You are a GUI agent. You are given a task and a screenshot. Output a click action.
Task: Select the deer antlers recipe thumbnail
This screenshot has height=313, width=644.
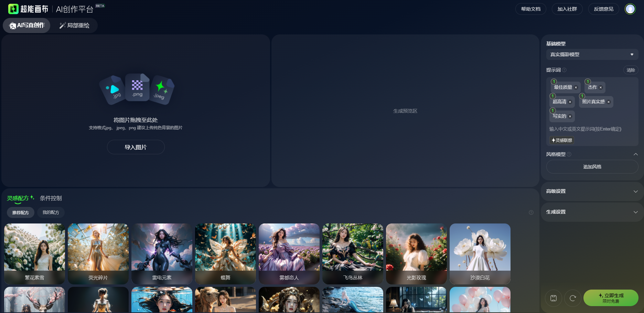click(x=34, y=300)
